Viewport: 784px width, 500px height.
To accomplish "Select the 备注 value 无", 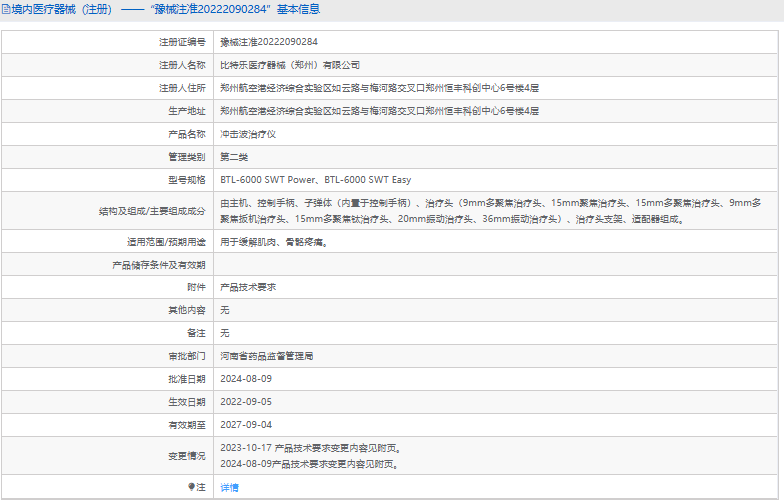I will pos(224,333).
